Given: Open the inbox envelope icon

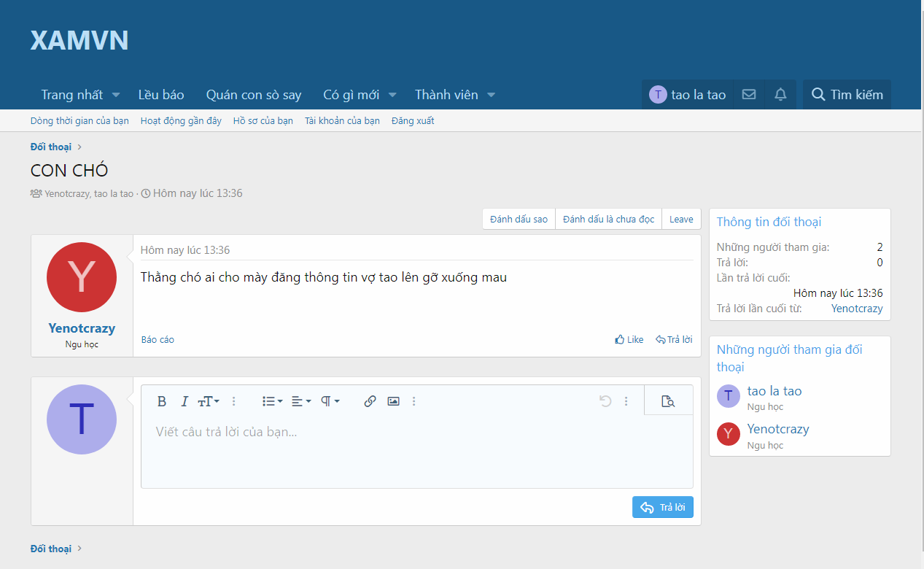Looking at the screenshot, I should [x=748, y=95].
